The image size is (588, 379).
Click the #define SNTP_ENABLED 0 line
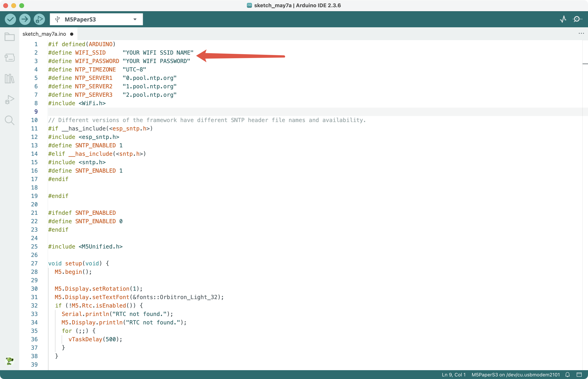[x=85, y=221]
